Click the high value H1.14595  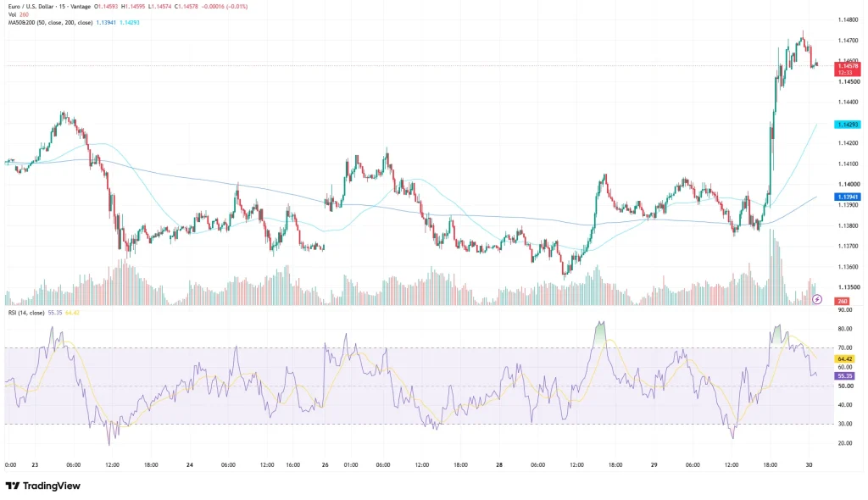click(132, 7)
